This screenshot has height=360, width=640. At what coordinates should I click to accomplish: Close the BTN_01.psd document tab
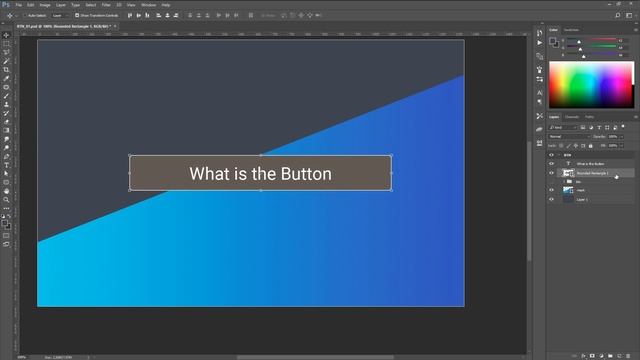115,26
